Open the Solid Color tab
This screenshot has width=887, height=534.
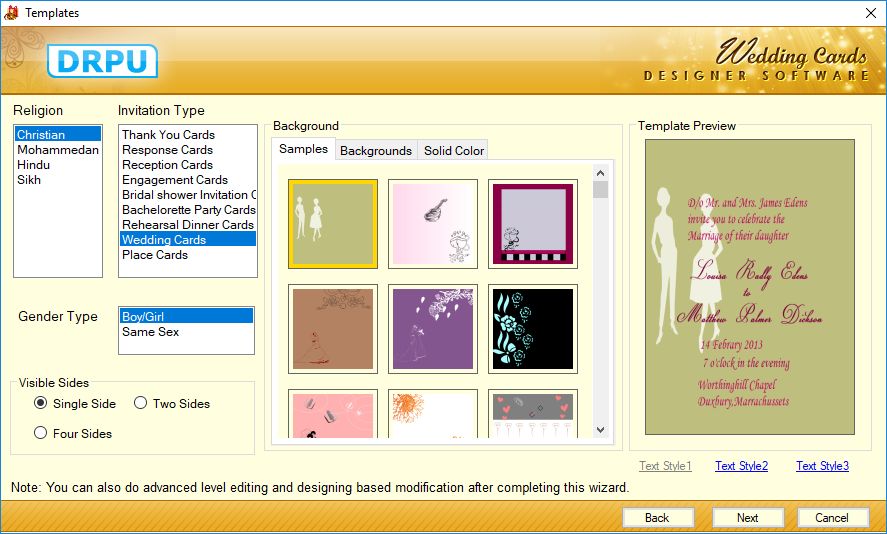(x=454, y=150)
